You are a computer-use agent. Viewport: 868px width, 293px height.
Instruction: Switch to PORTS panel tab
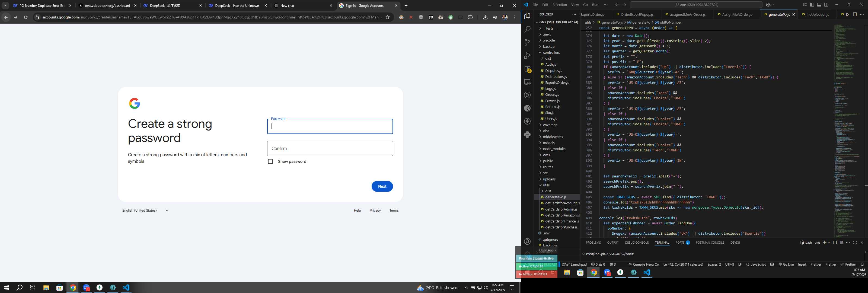tap(682, 243)
